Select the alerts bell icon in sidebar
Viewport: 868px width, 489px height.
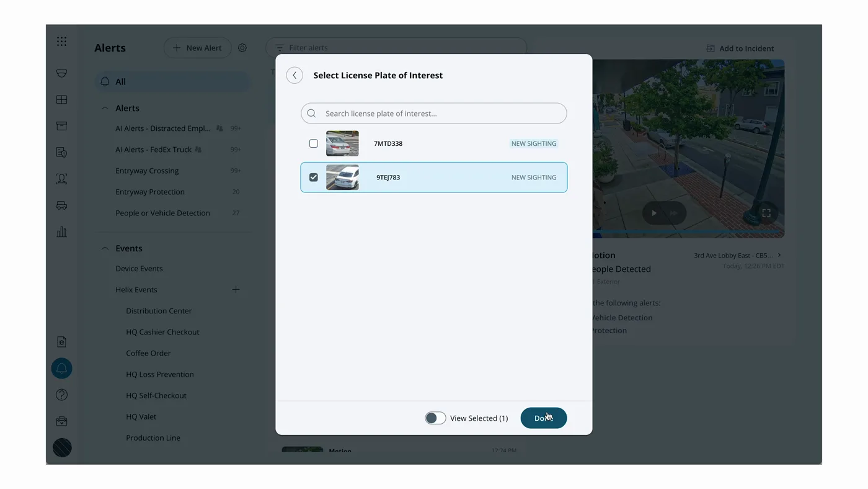61,369
